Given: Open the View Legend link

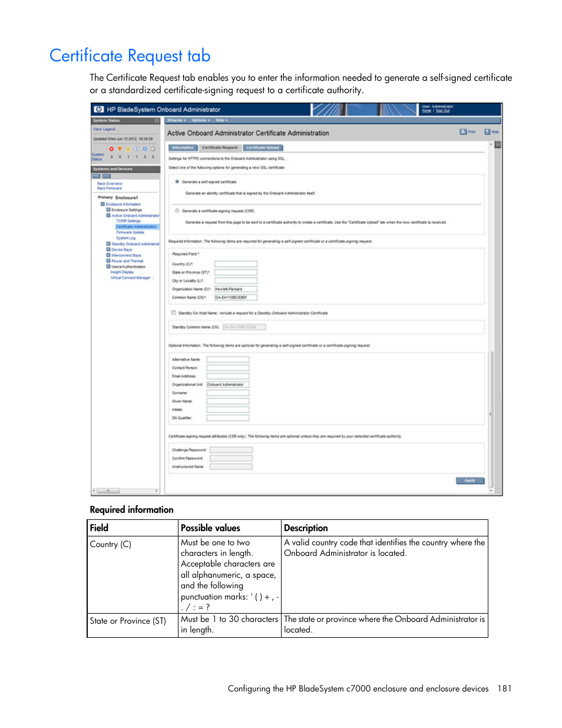Looking at the screenshot, I should pos(106,129).
